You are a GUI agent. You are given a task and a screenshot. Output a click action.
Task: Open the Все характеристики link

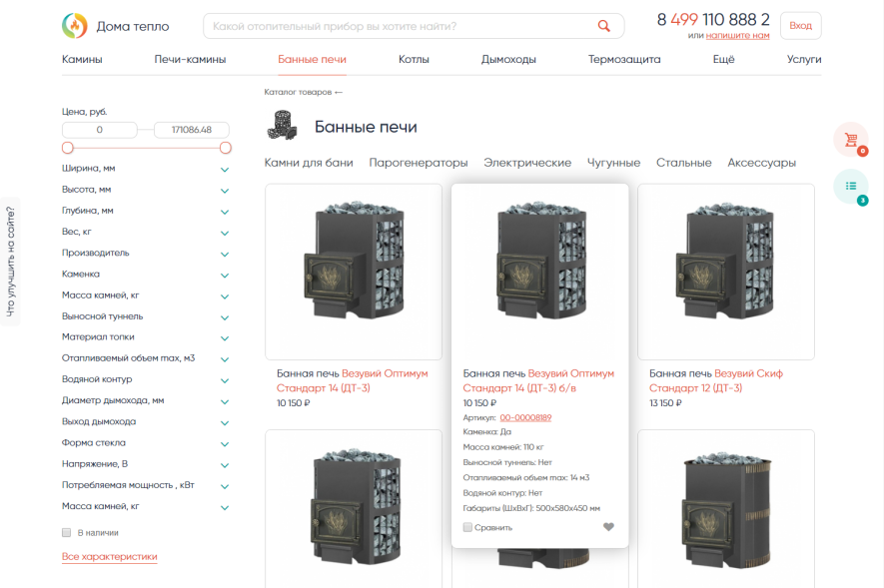(x=109, y=556)
